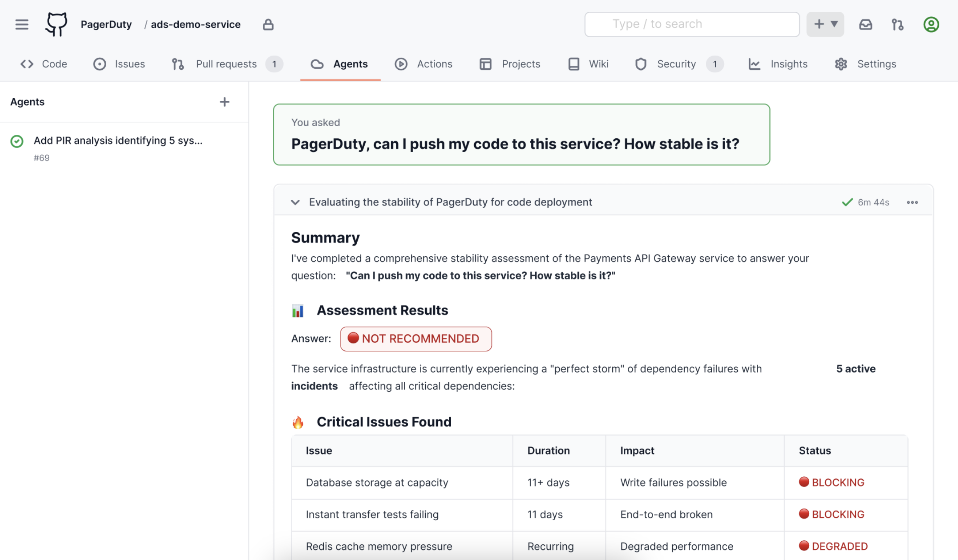Click the You asked question box

522,134
